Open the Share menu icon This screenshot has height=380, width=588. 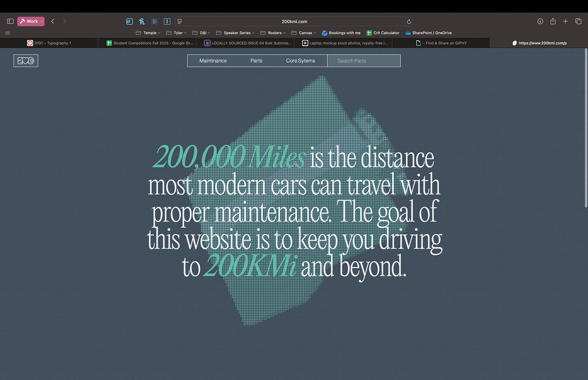point(553,21)
